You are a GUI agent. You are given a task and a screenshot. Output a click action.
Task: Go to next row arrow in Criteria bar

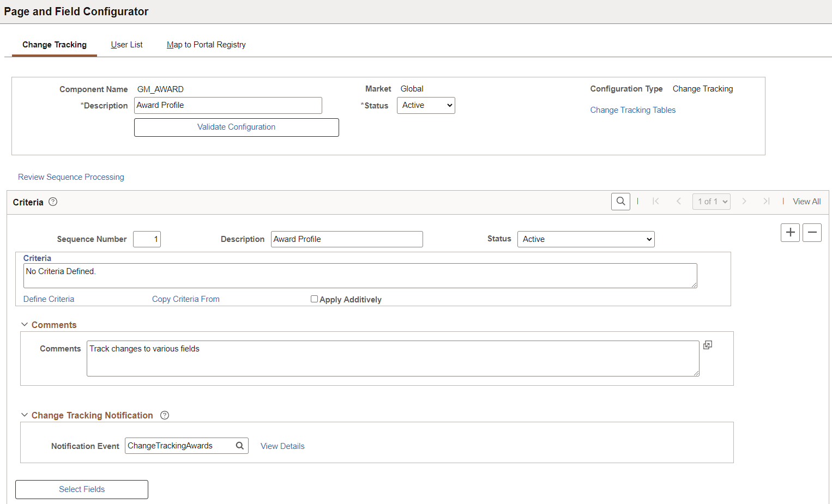[744, 201]
